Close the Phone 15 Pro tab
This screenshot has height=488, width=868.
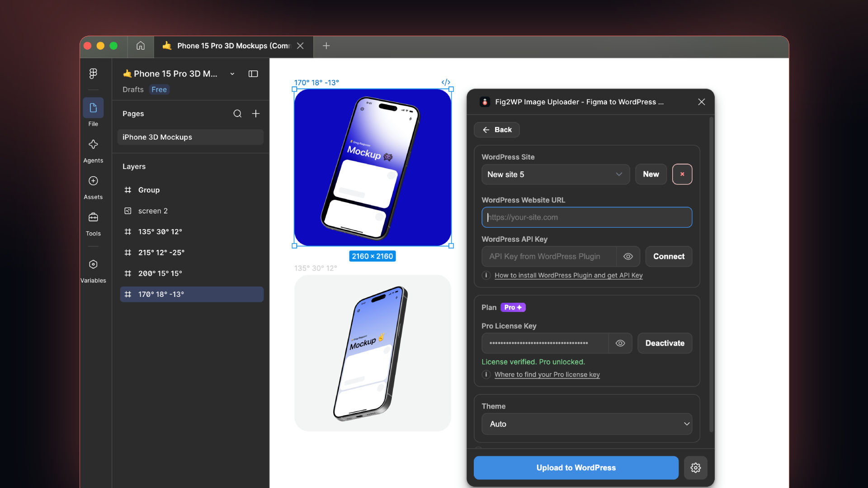tap(300, 46)
